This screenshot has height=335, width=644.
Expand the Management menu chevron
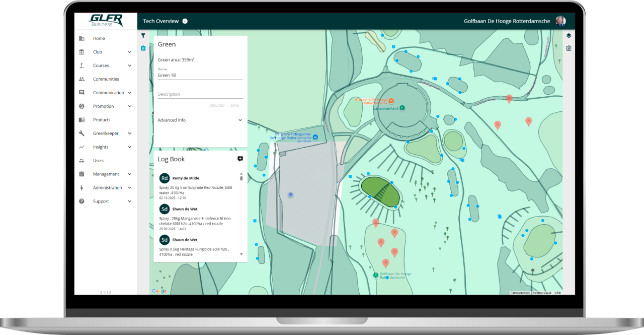(x=129, y=174)
